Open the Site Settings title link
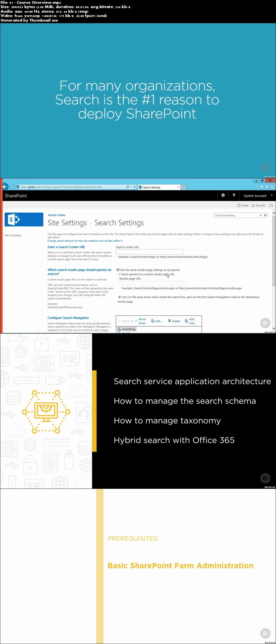Viewport: 276px width, 644px height. click(x=67, y=223)
